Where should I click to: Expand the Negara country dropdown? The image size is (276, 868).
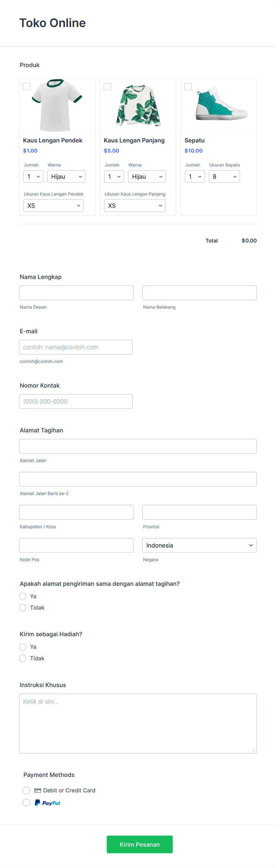pyautogui.click(x=199, y=545)
